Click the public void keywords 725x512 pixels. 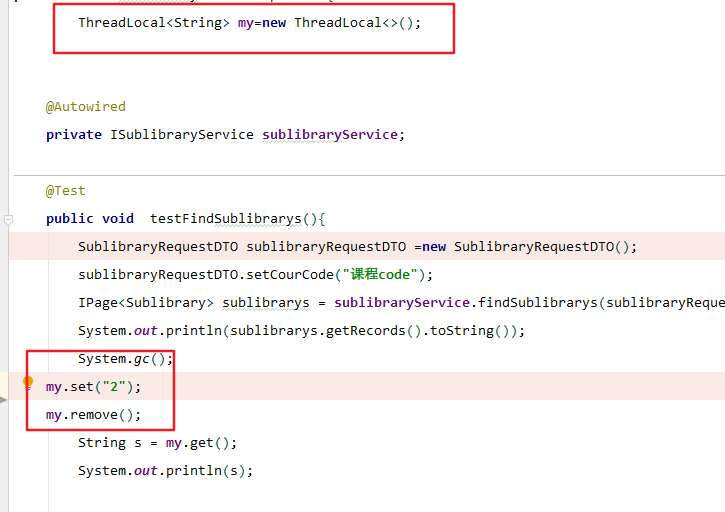point(90,218)
